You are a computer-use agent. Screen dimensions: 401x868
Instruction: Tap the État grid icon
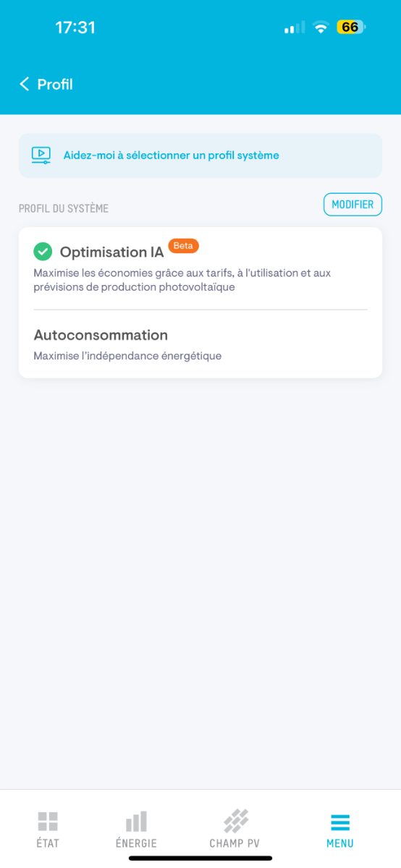coord(48,821)
